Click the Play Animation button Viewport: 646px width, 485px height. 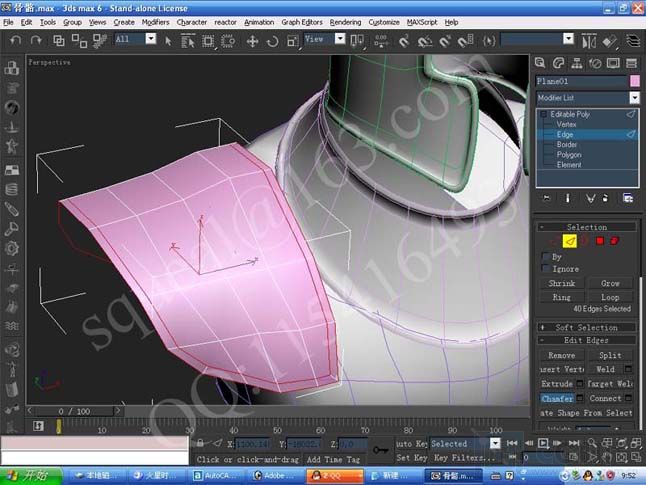543,443
